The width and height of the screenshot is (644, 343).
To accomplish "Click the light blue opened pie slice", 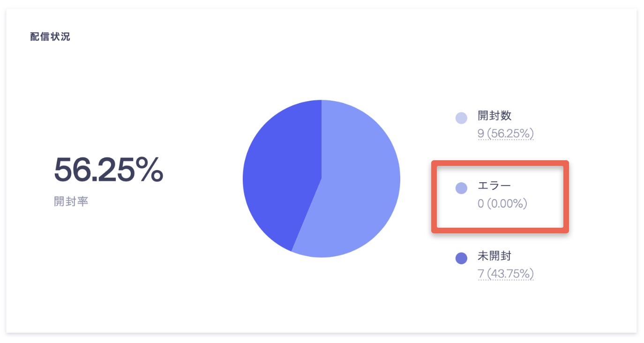I will pyautogui.click(x=356, y=187).
